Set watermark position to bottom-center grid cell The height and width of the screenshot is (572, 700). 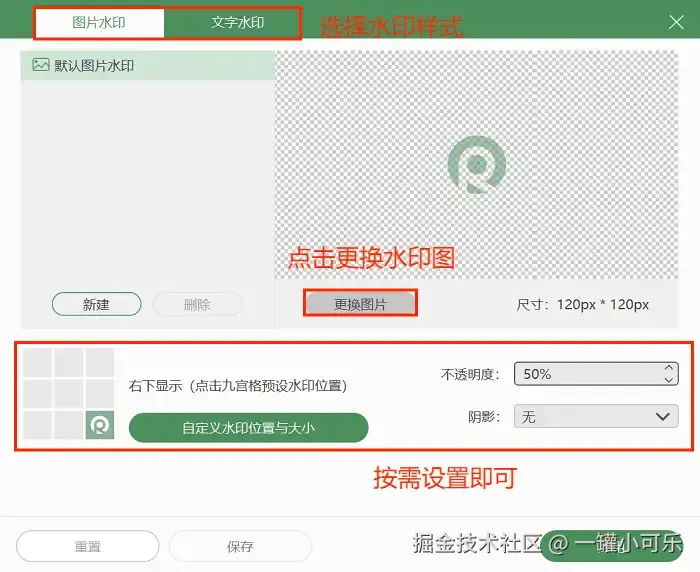pos(68,425)
